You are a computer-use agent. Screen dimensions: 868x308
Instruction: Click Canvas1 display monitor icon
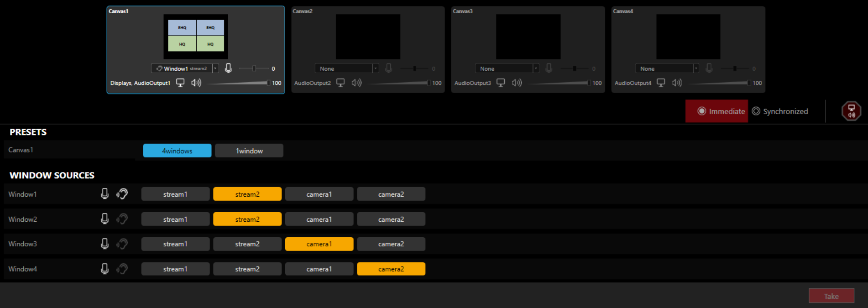(180, 83)
